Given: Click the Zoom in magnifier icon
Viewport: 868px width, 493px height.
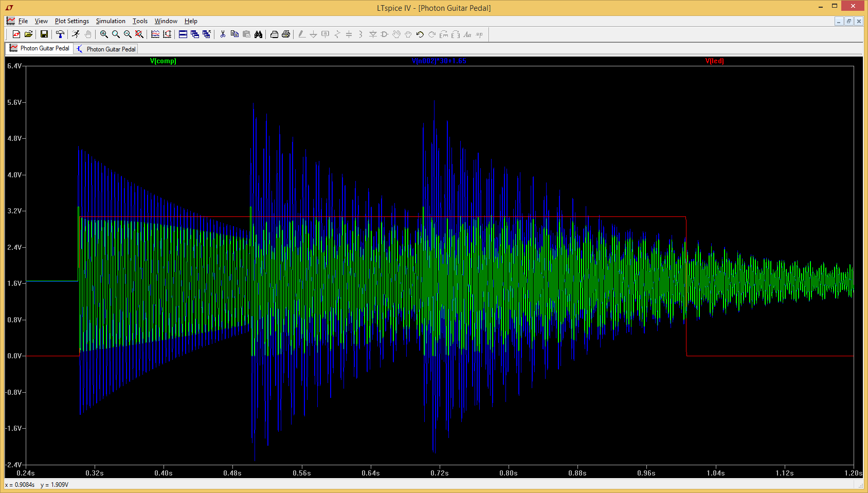Looking at the screenshot, I should (104, 34).
